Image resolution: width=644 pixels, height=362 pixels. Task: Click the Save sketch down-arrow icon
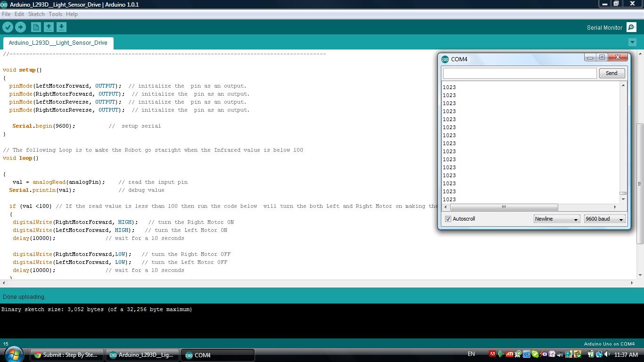[x=61, y=27]
